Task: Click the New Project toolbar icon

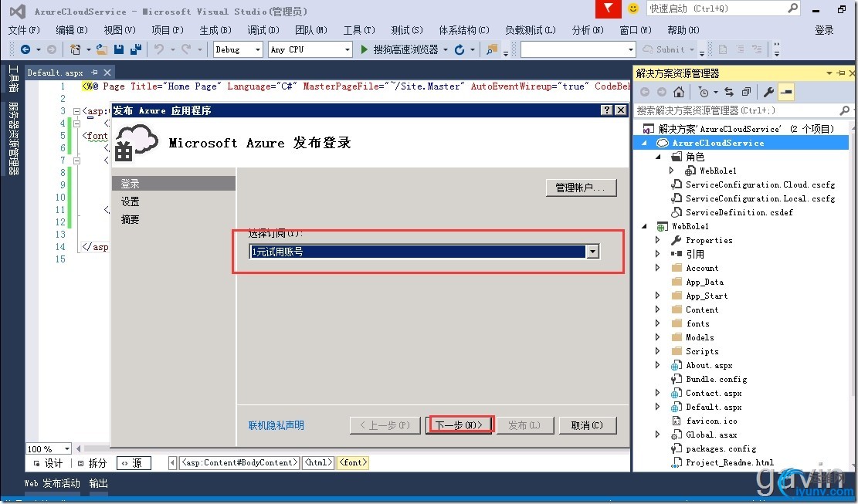Action: click(75, 49)
